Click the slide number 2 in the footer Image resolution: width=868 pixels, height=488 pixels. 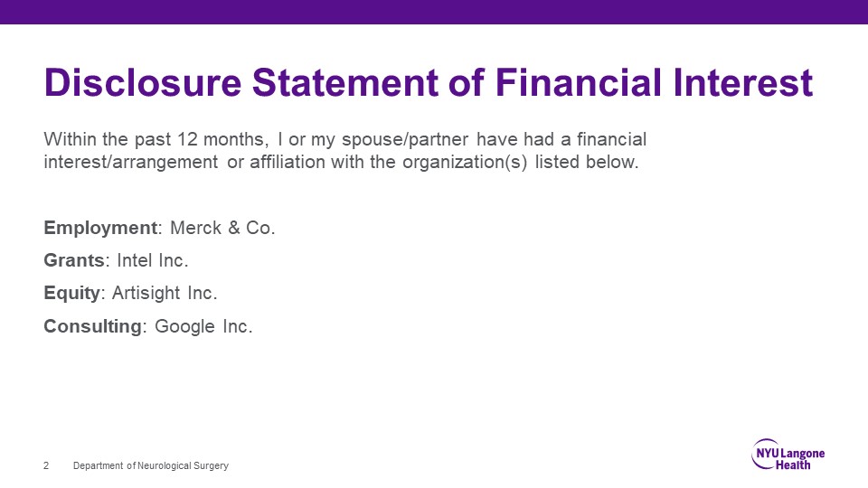46,465
